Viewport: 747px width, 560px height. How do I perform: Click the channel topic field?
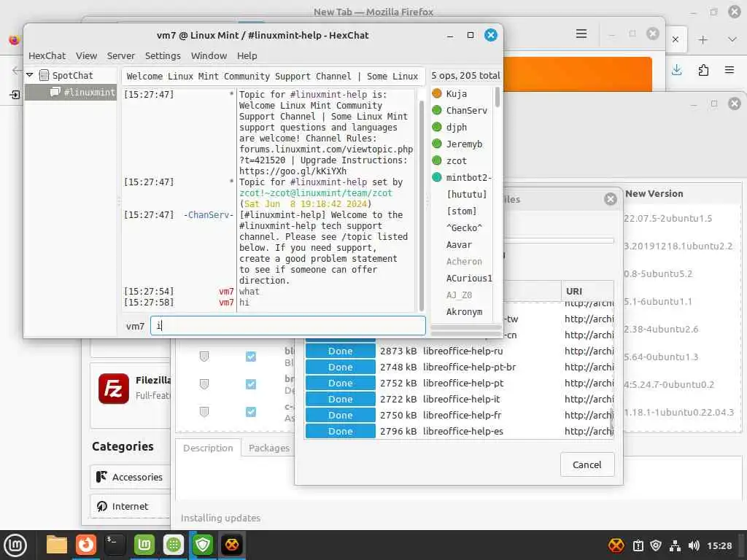coord(273,76)
